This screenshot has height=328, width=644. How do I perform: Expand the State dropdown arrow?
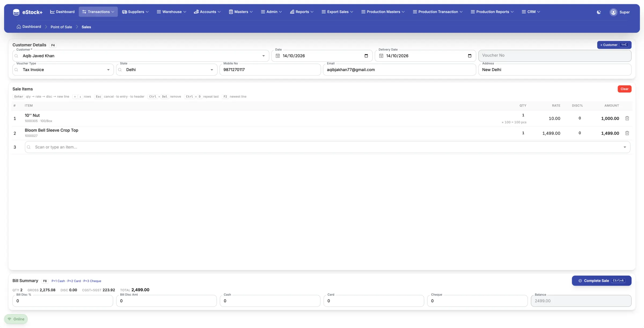pos(212,70)
